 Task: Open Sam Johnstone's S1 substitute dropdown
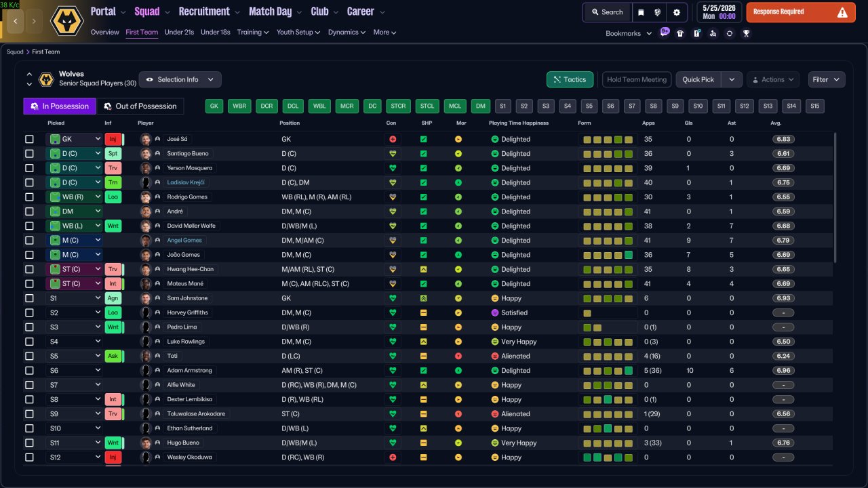pos(74,298)
